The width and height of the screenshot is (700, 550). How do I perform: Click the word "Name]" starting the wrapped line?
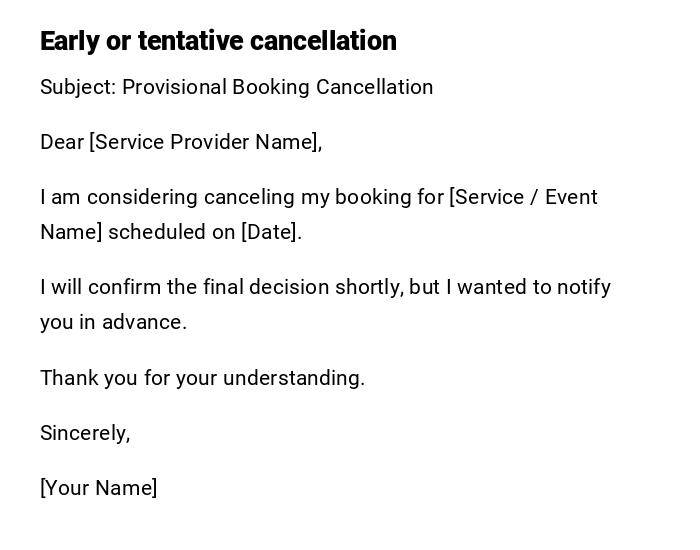pos(71,232)
